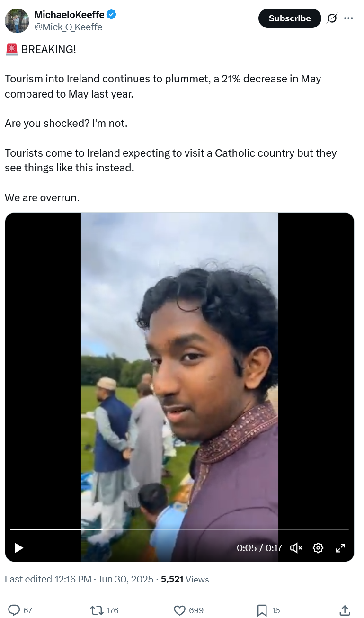364x618 pixels.
Task: Open video settings gear
Action: pyautogui.click(x=318, y=548)
